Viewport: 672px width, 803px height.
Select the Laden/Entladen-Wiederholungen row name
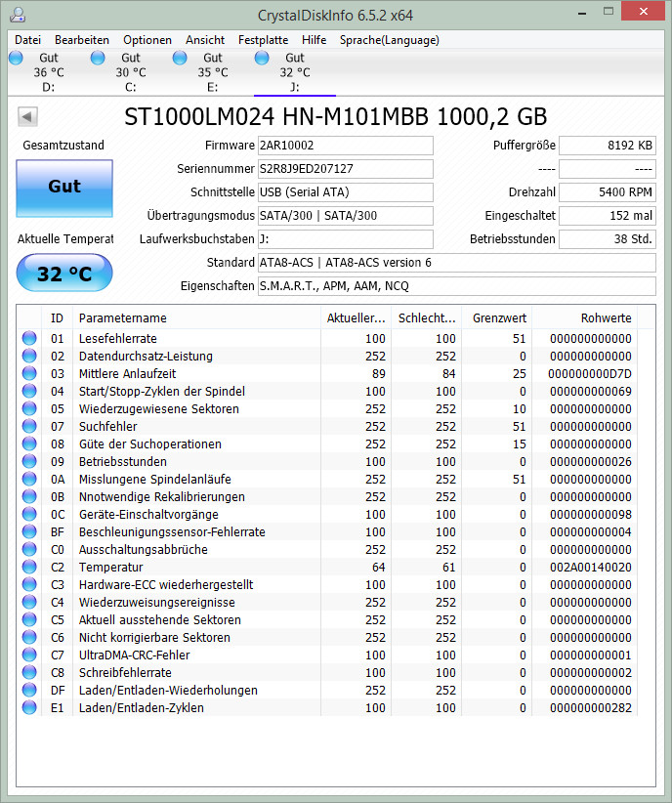[x=168, y=690]
